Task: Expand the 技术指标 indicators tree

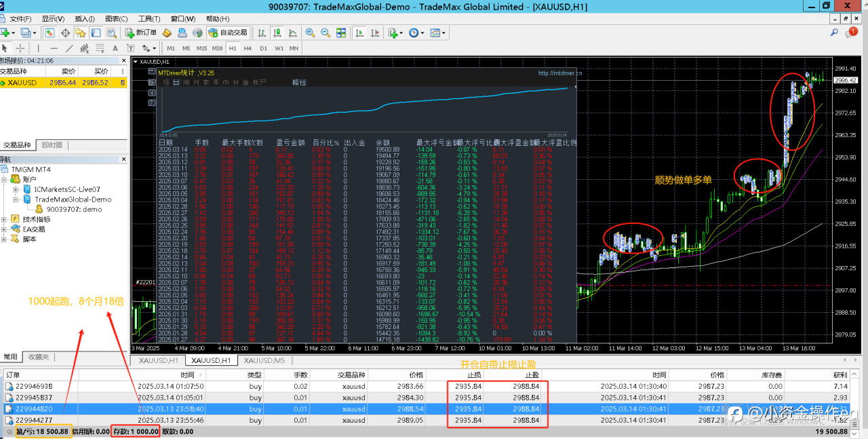Action: click(5, 219)
